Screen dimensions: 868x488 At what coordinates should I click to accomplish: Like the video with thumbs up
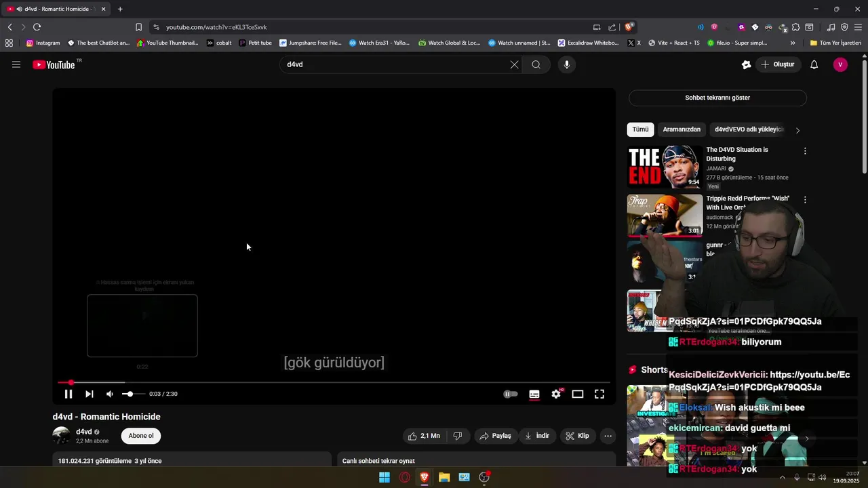point(424,436)
